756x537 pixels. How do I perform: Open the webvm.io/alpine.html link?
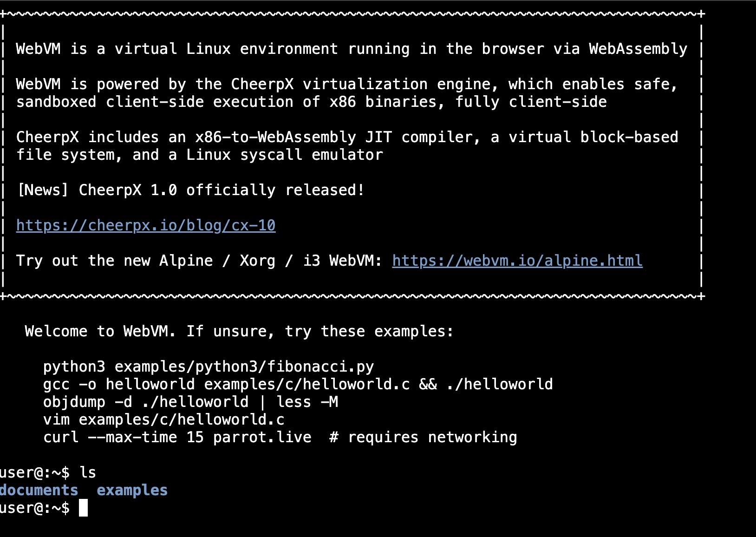(517, 261)
